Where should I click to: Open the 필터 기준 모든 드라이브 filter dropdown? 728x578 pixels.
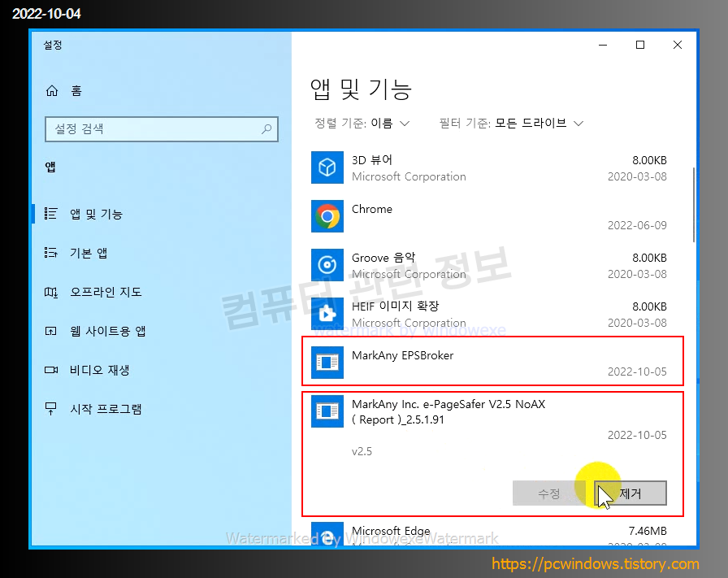511,123
